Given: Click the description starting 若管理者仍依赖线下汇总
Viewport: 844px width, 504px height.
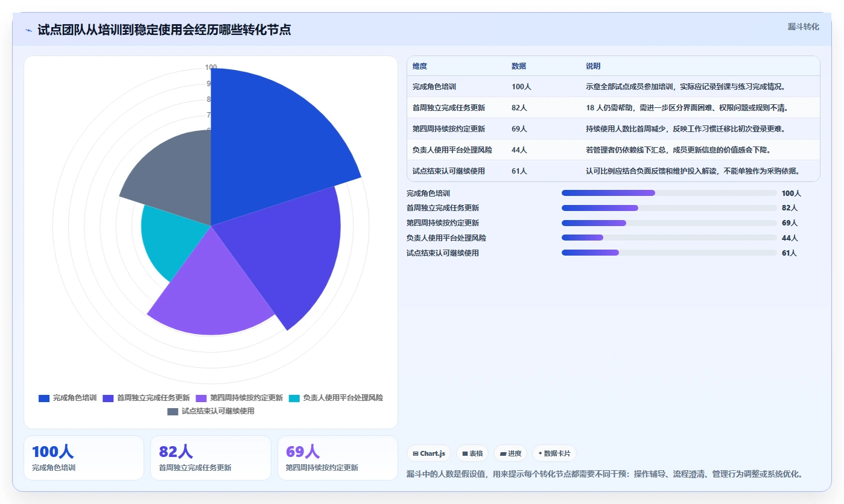Looking at the screenshot, I should (678, 150).
